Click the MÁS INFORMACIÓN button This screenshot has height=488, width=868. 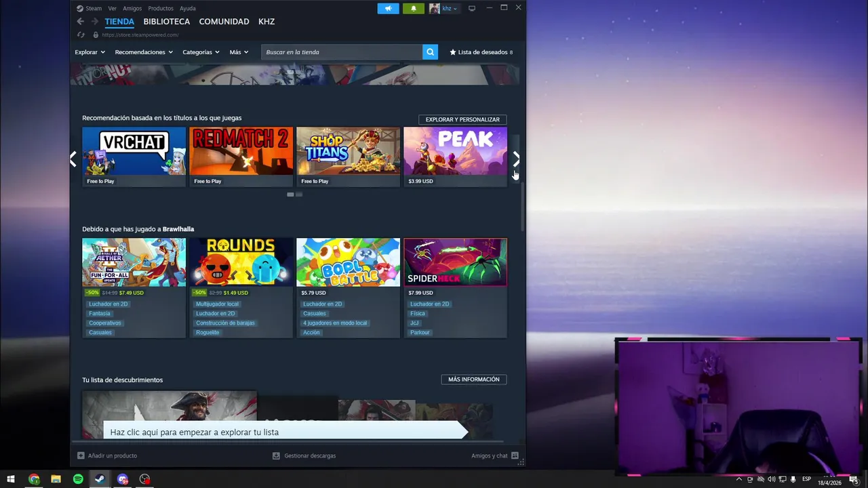[x=474, y=380]
